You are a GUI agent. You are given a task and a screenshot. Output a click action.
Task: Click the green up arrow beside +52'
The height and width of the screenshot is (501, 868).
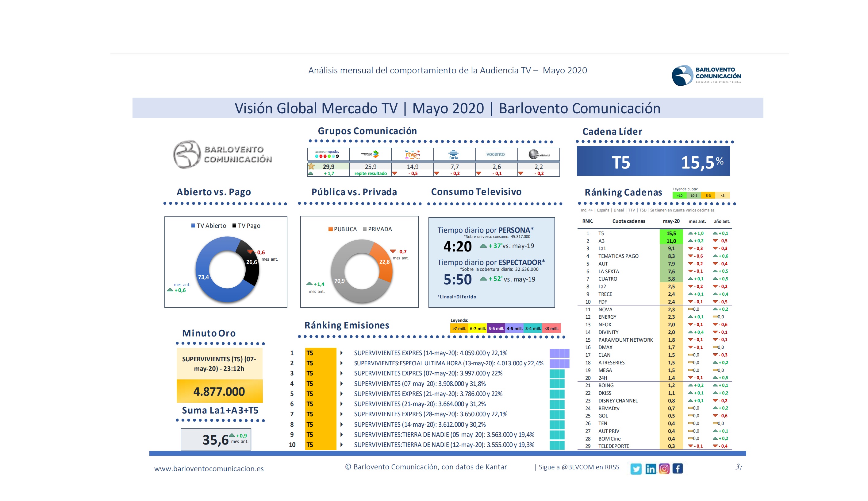tap(483, 279)
